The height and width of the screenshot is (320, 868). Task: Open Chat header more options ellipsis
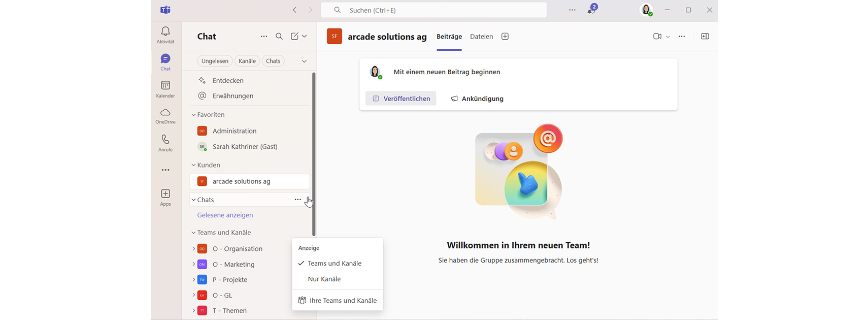[x=264, y=37]
